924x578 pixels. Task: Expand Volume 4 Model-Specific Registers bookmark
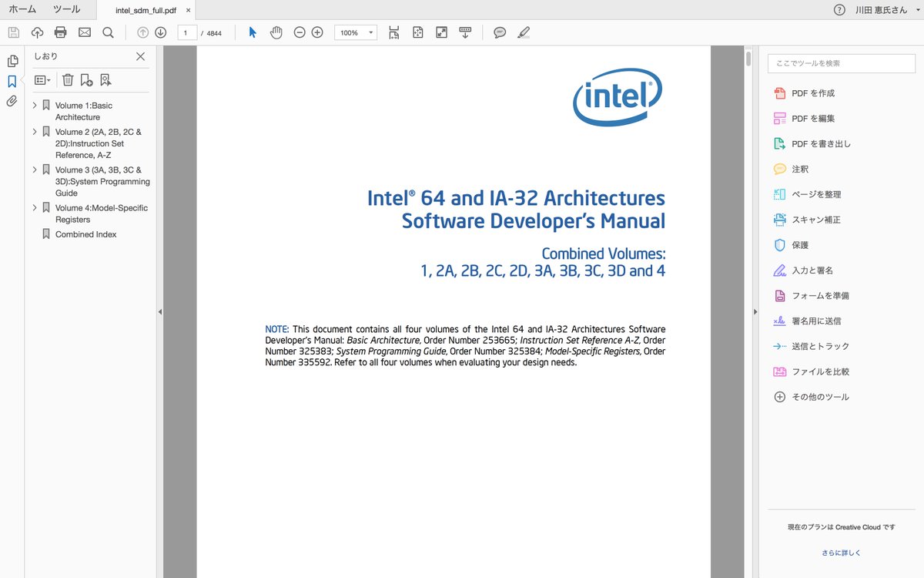35,207
